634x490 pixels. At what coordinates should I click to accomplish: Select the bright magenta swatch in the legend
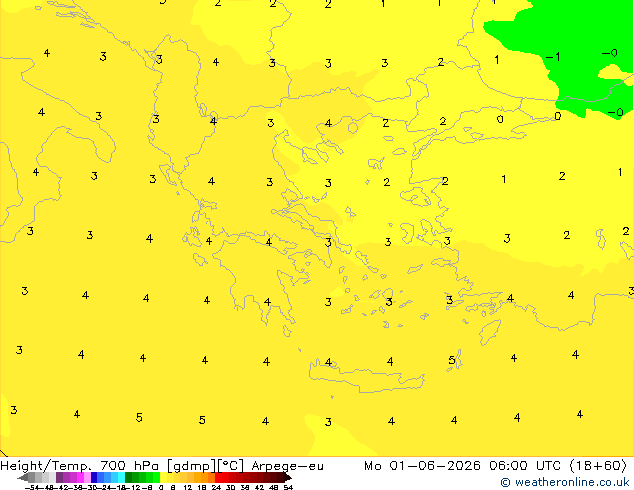coord(80,477)
